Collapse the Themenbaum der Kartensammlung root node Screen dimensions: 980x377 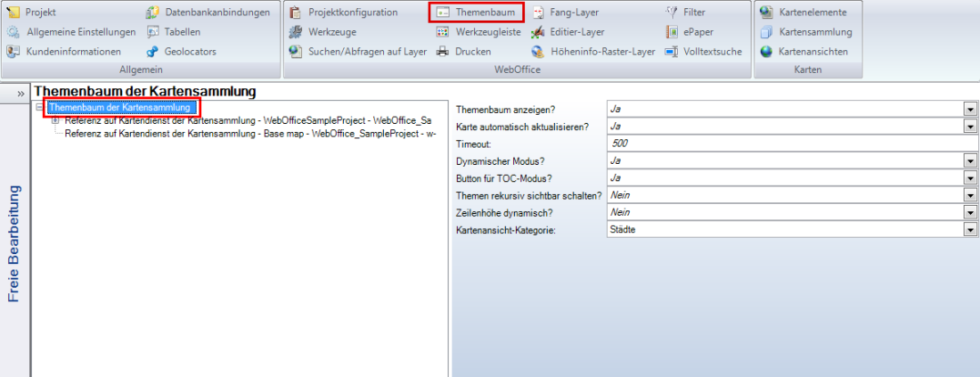coord(38,108)
